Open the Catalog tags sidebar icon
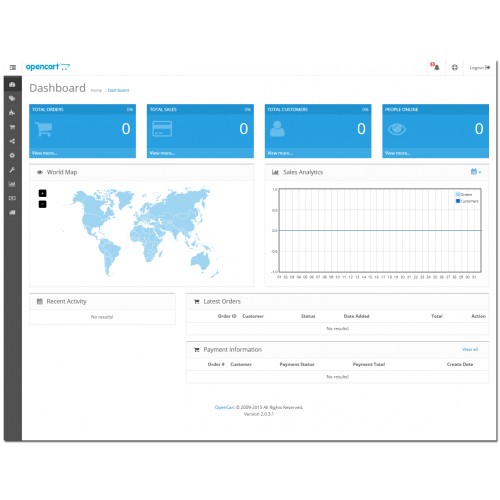500x500 pixels. pyautogui.click(x=12, y=98)
